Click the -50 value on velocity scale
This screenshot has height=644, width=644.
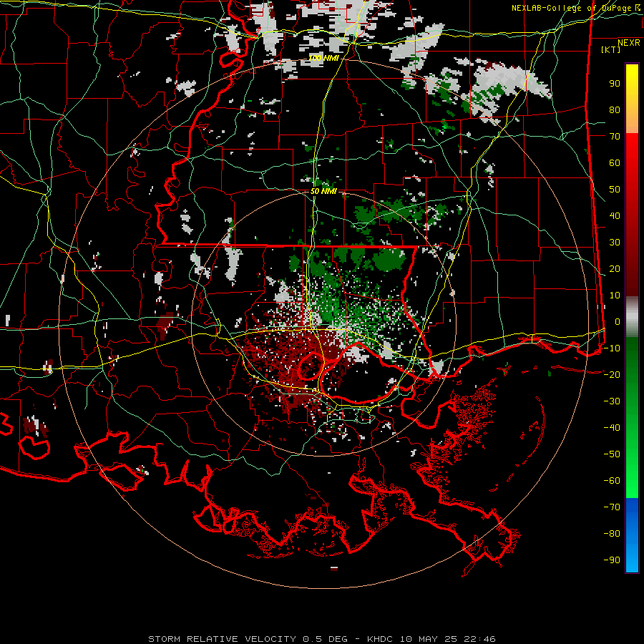tap(612, 454)
